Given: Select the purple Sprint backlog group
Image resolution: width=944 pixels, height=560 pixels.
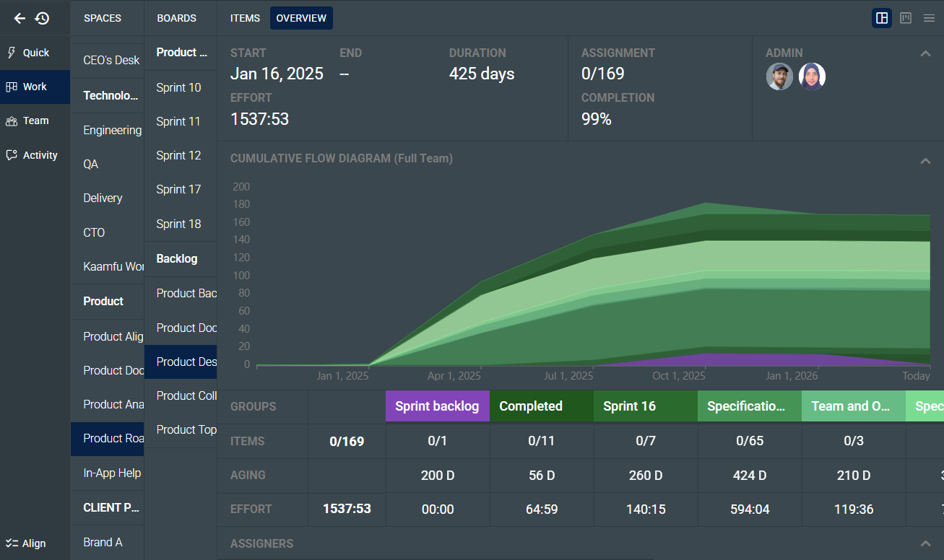Looking at the screenshot, I should pyautogui.click(x=437, y=406).
